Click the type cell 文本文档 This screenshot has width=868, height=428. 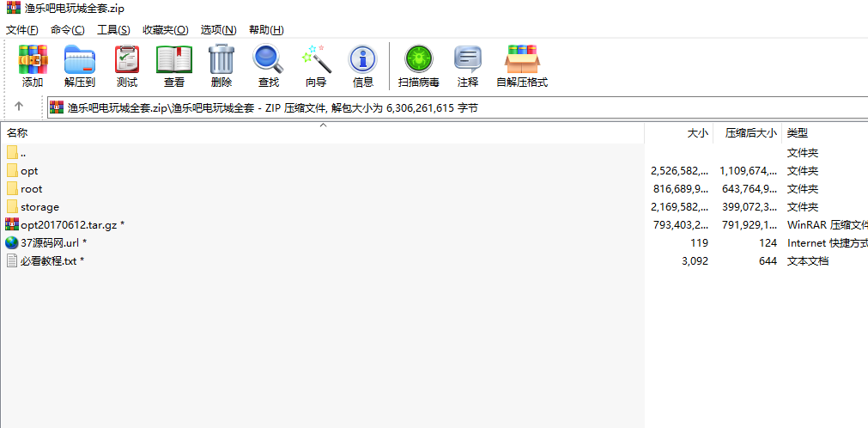pyautogui.click(x=808, y=260)
